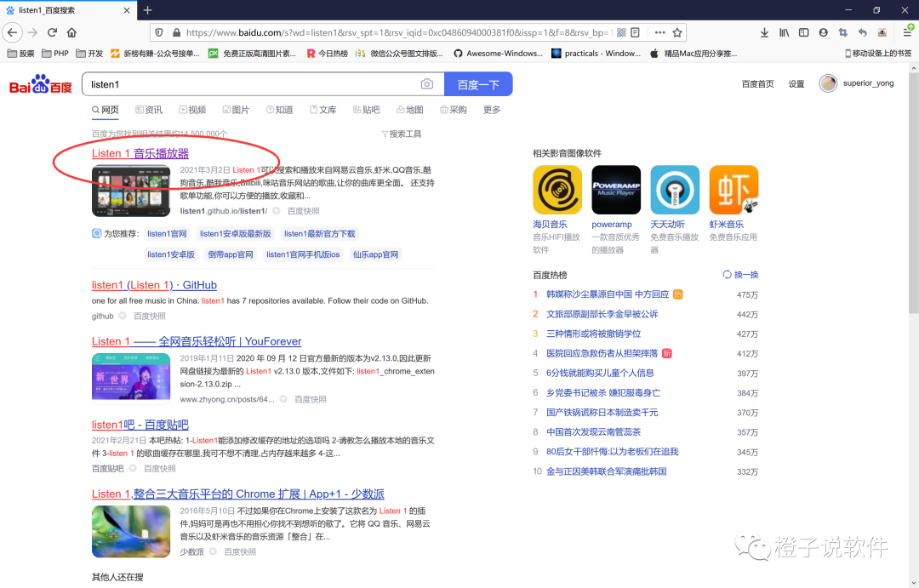
Task: Switch to the 视频 tab
Action: [x=193, y=110]
